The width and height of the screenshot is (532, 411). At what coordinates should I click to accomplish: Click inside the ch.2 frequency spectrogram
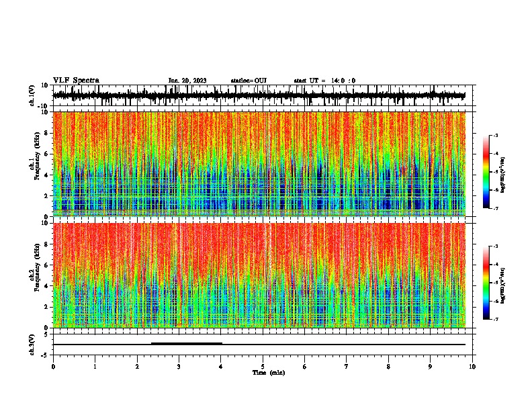pos(259,275)
